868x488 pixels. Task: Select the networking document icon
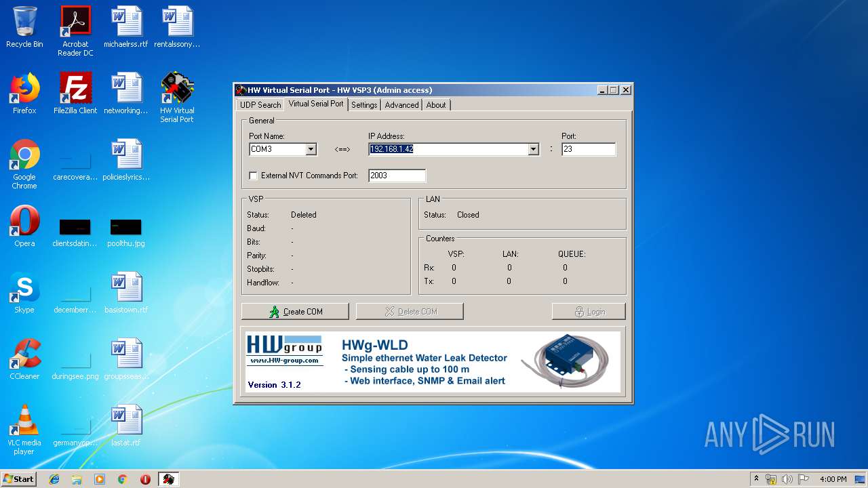[x=126, y=94]
